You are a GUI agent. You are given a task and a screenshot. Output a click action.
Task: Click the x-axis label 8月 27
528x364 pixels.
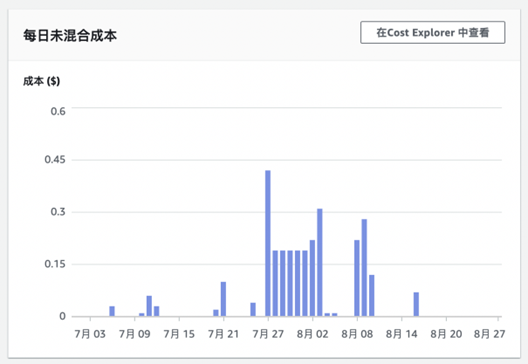pyautogui.click(x=489, y=334)
